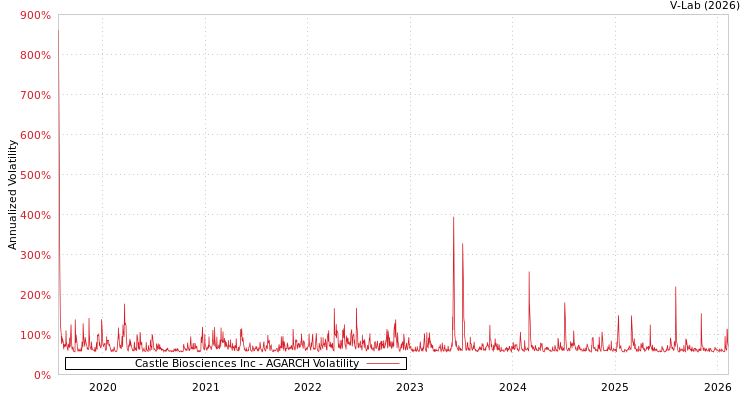Click the 100% y-axis label

(x=35, y=335)
